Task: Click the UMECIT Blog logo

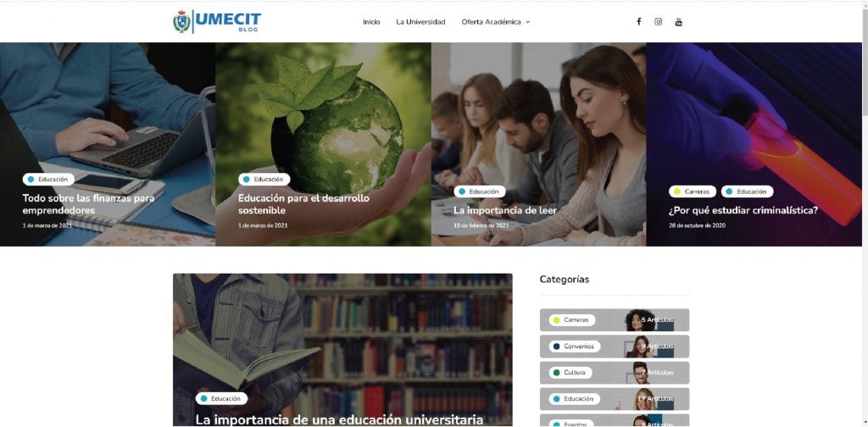Action: 217,21
